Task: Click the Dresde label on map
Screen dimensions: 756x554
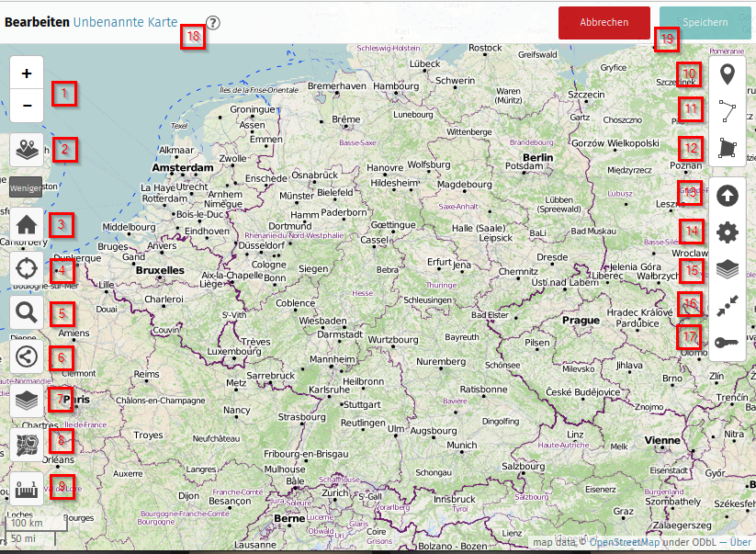Action: 553,257
